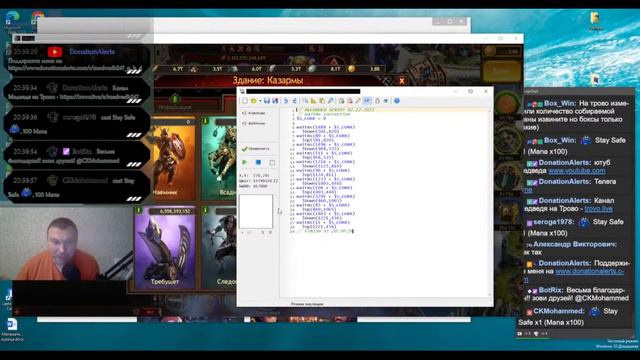640x360 pixels.
Task: Open the 'Шаблоны' panel in the editor sidebar
Action: point(254,123)
